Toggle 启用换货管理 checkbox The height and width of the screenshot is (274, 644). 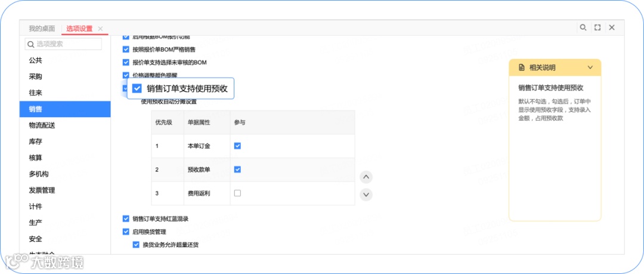pyautogui.click(x=126, y=232)
